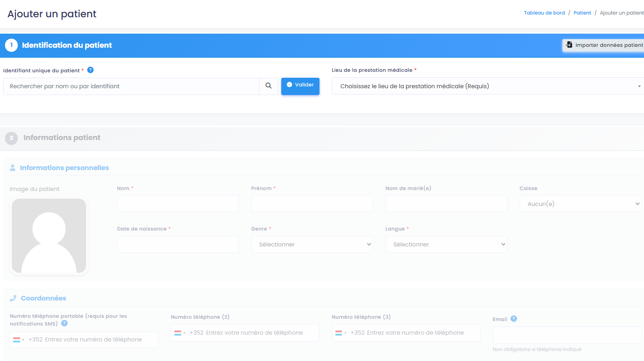Open country flag selector for mobile number
The width and height of the screenshot is (644, 361).
point(19,340)
